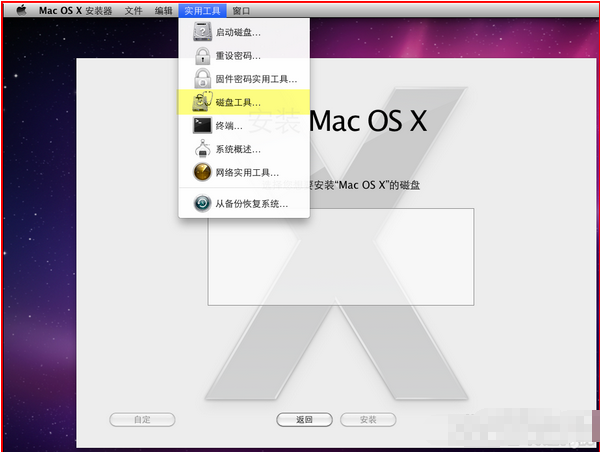
Task: Click the Time Machine restore icon
Action: tap(202, 203)
